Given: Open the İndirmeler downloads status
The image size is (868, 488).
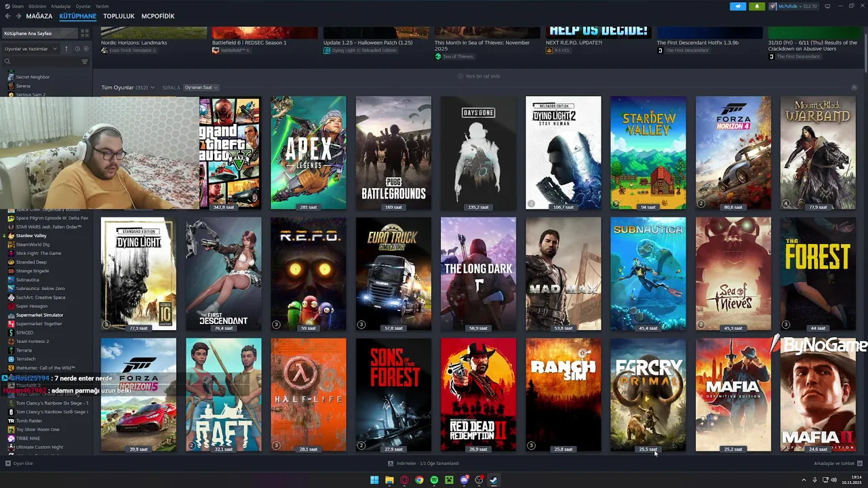Looking at the screenshot, I should 423,464.
